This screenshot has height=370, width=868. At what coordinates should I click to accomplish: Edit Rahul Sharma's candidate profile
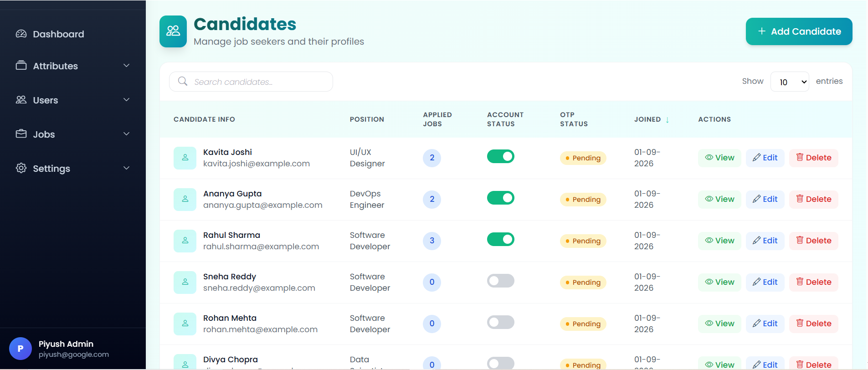click(765, 241)
